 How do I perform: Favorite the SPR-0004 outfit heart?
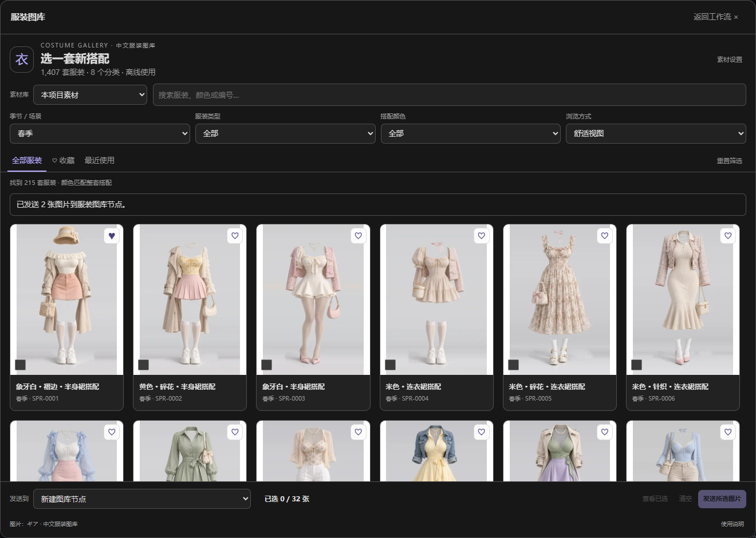481,236
